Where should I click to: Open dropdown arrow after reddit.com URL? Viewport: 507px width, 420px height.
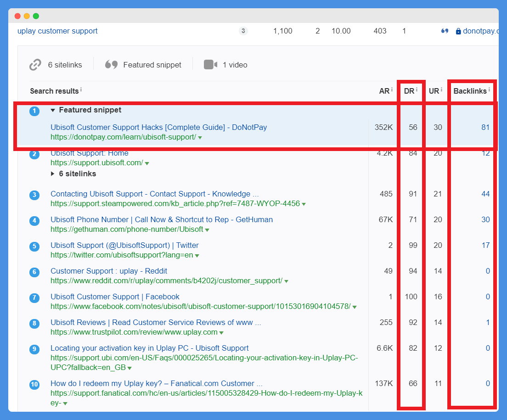pyautogui.click(x=286, y=281)
